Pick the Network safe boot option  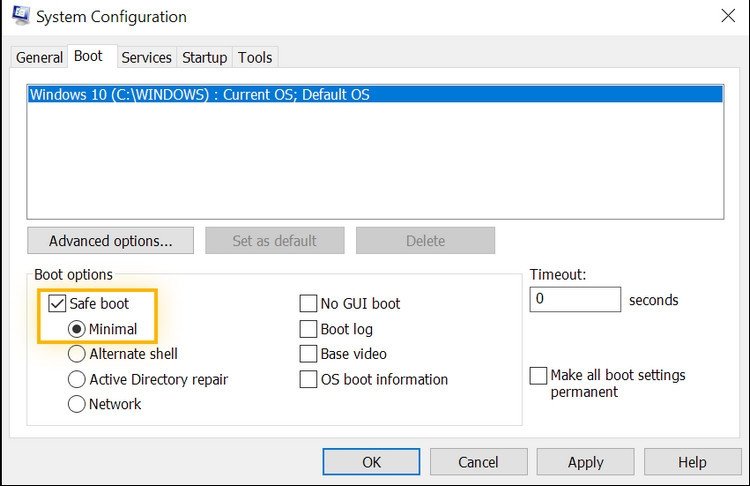pyautogui.click(x=77, y=405)
